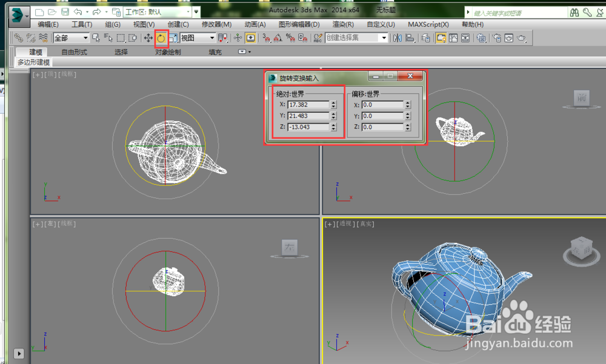Toggle the 3D Snaps button
The image size is (606, 364).
tap(266, 38)
